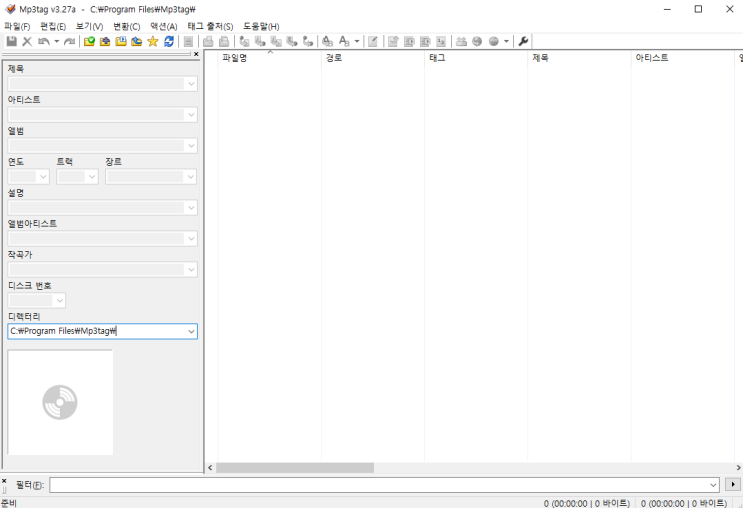
Task: Open the 필터 history dropdown arrow
Action: 713,485
